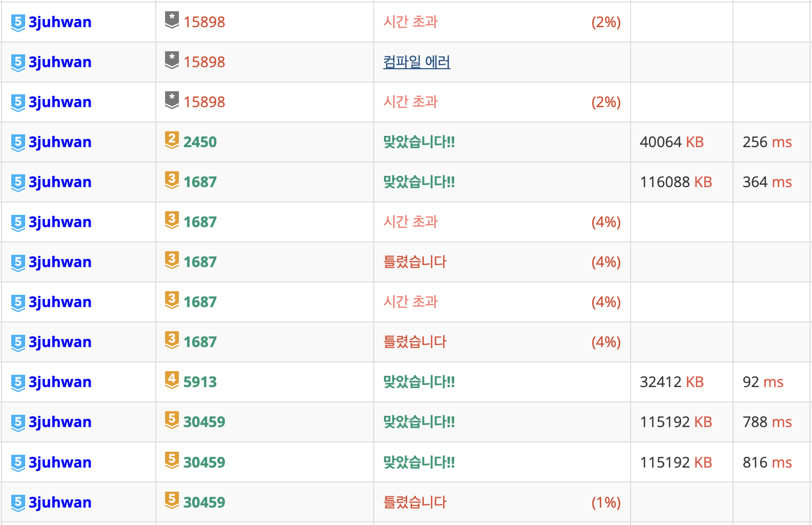Open the 컴파일 에러 compile error link
The image size is (812, 525).
pos(417,62)
